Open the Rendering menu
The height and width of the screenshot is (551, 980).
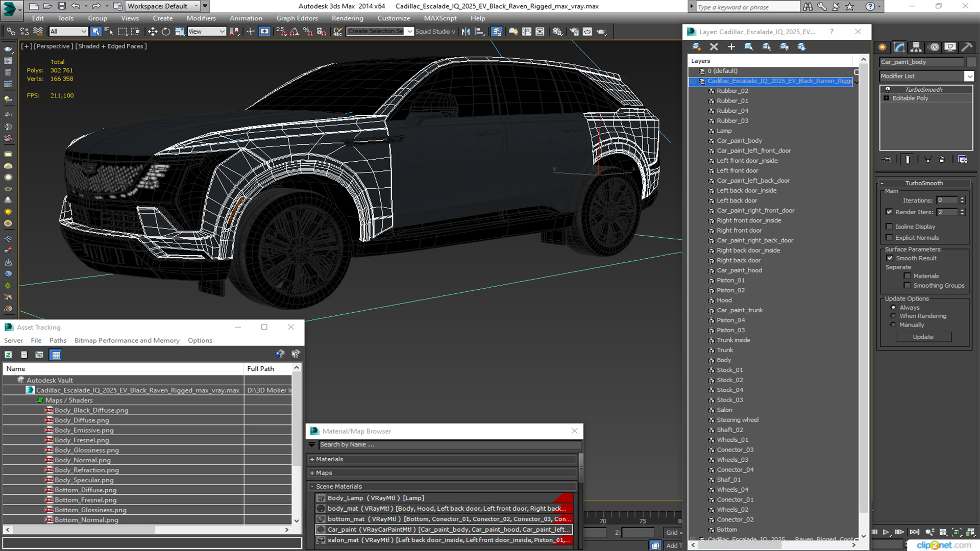(347, 18)
